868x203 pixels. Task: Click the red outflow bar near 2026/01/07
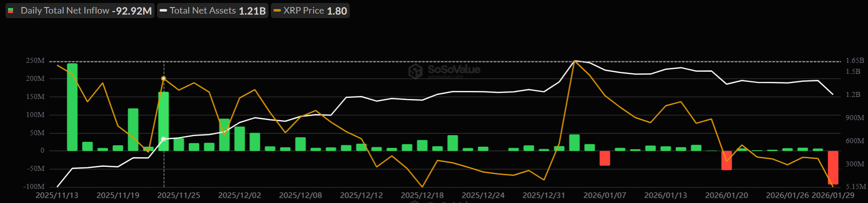click(605, 158)
